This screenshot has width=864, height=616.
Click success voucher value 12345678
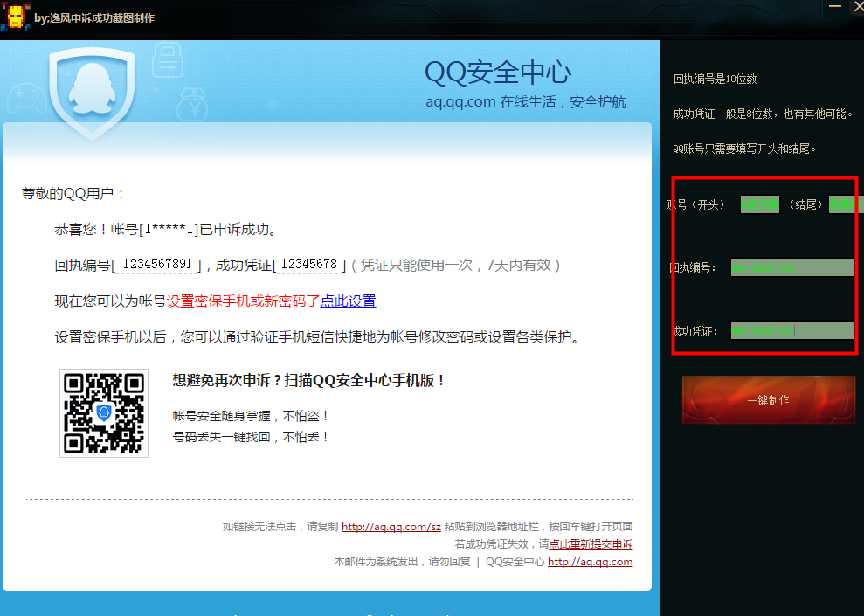[309, 265]
